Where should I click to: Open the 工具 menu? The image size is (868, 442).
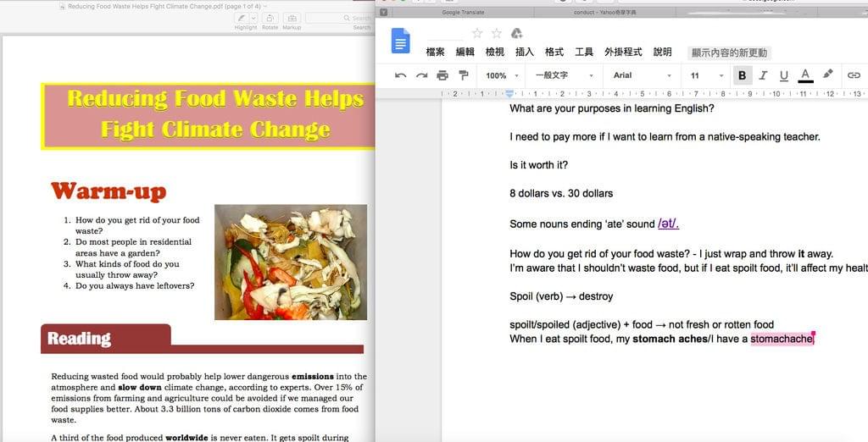[x=584, y=52]
